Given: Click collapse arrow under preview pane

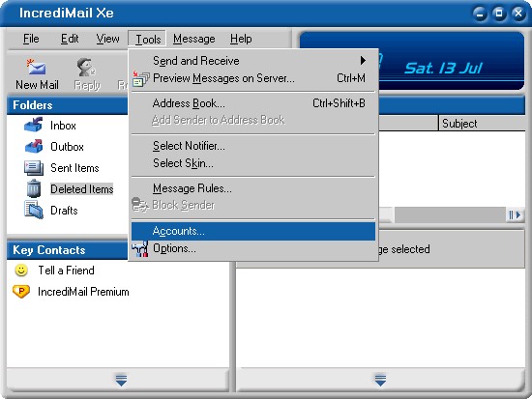Looking at the screenshot, I should click(x=380, y=380).
